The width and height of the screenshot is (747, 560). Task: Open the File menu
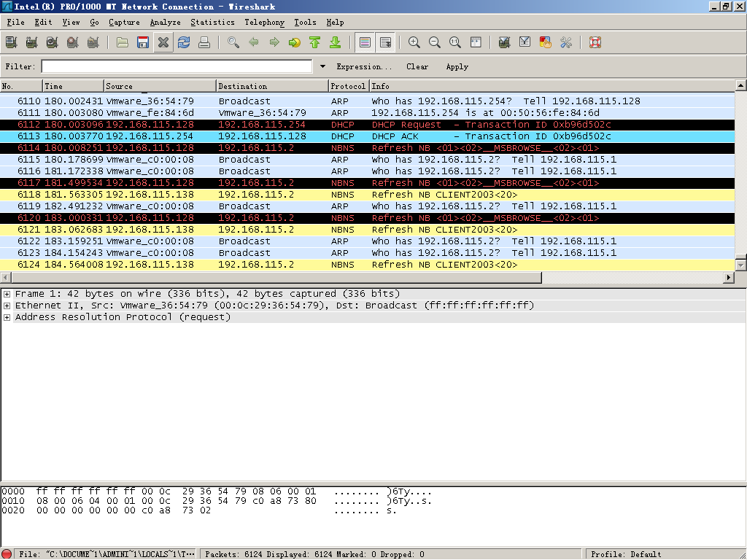[x=16, y=23]
